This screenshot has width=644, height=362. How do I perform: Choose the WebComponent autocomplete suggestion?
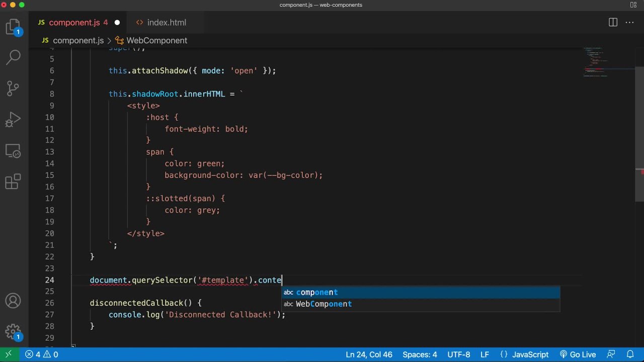coord(324,304)
